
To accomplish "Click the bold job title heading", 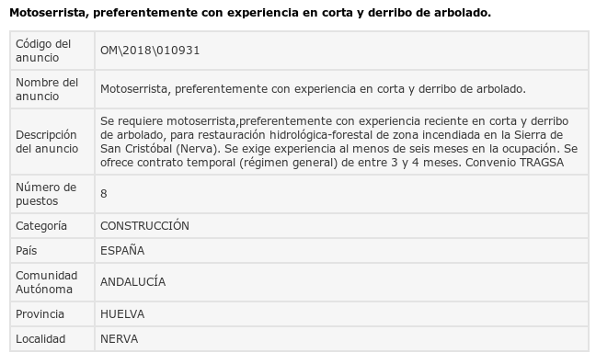I will click(x=250, y=13).
